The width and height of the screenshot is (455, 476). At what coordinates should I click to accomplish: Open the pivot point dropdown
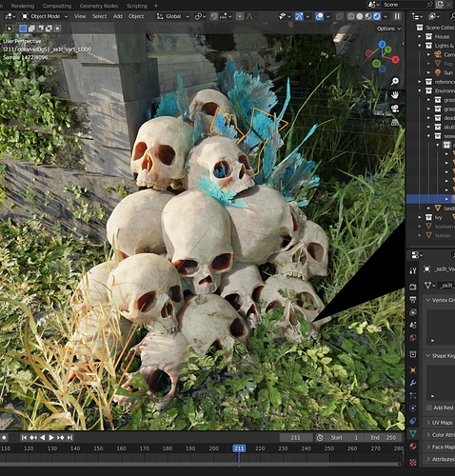coord(200,16)
